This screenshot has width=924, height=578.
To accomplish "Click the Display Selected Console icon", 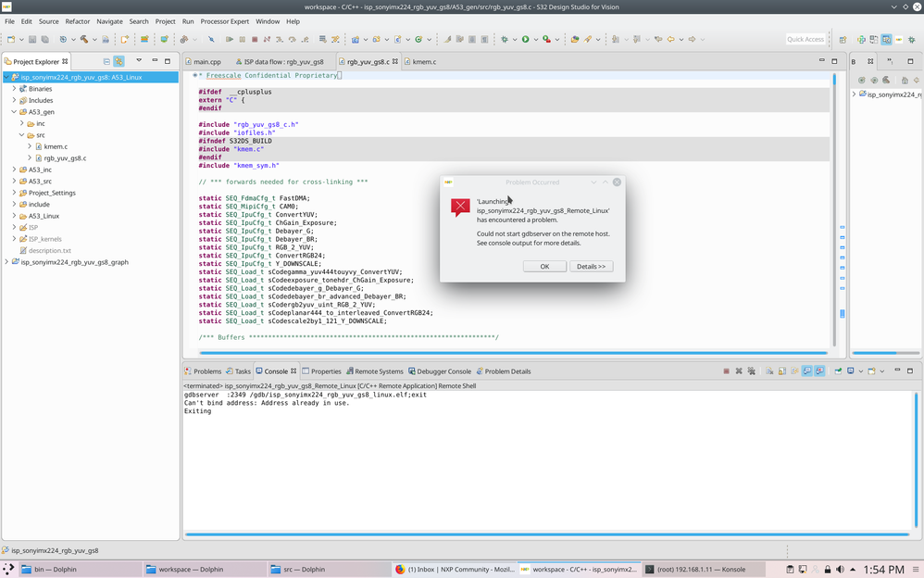I will [x=851, y=371].
